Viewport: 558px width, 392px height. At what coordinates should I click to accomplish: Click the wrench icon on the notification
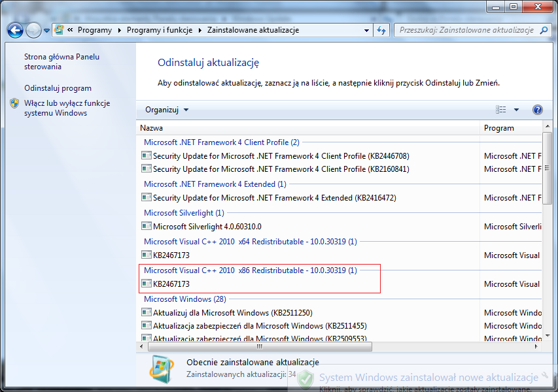(545, 374)
